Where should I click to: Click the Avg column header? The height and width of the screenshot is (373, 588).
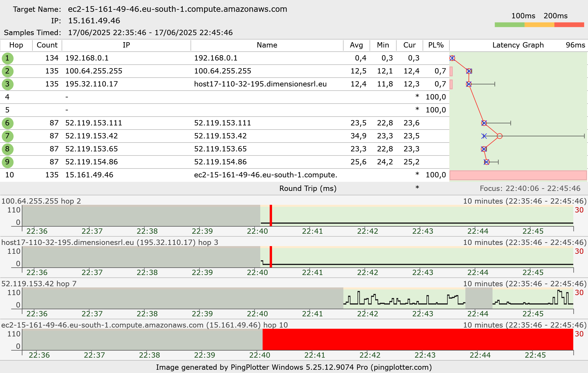tap(356, 45)
